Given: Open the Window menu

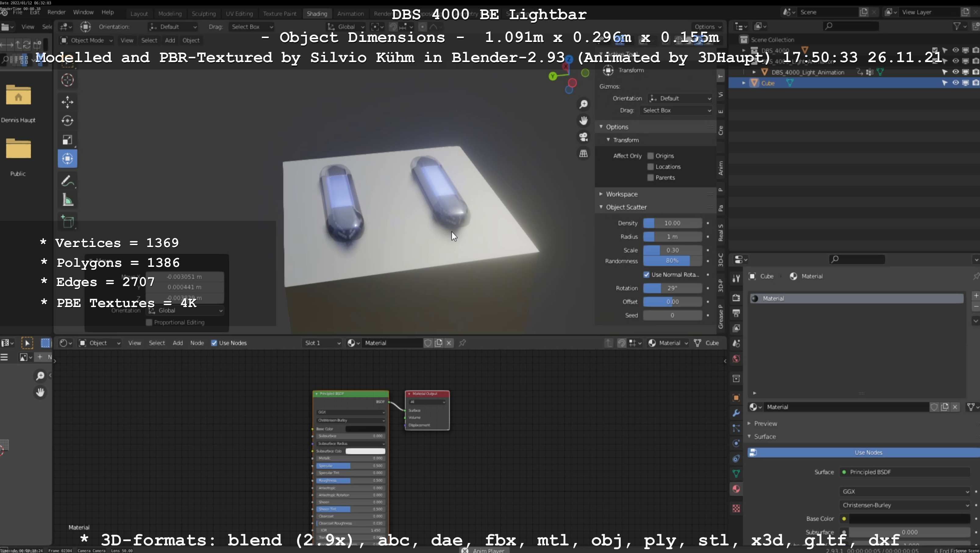Looking at the screenshot, I should click(83, 12).
